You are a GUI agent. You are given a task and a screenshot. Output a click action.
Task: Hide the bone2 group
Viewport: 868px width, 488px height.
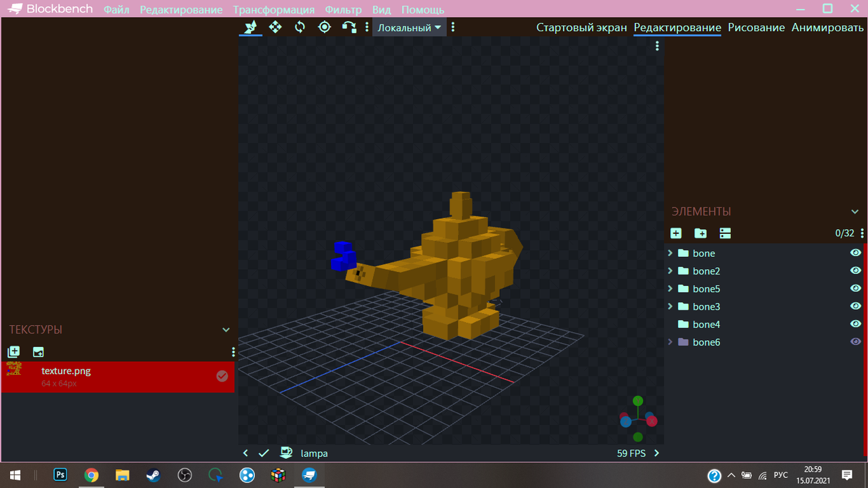pos(855,270)
